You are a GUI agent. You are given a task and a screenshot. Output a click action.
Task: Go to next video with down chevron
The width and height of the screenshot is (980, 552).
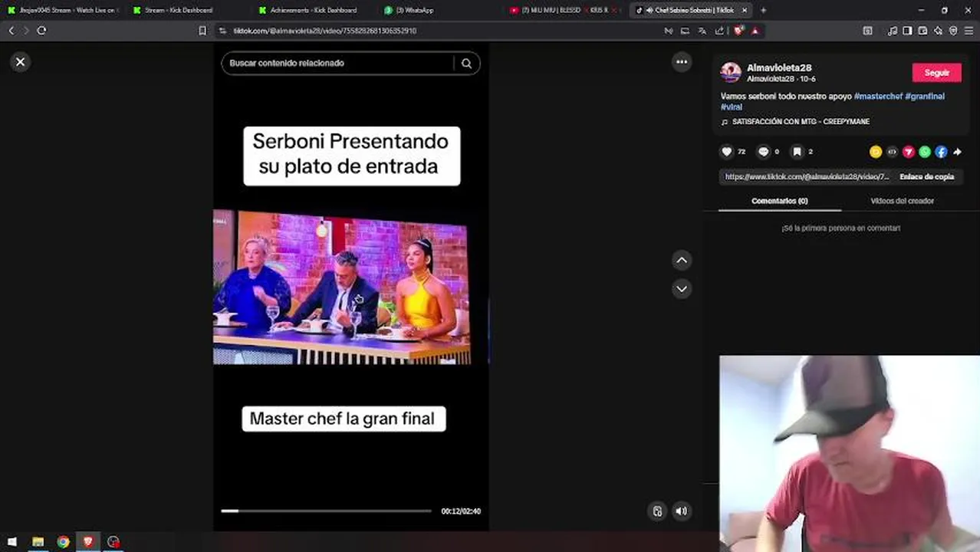682,289
